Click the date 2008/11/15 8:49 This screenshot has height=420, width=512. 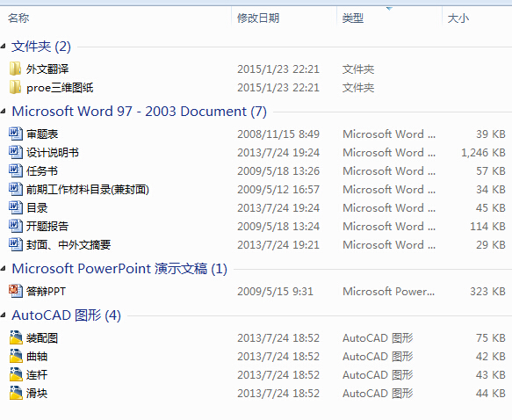click(x=278, y=134)
